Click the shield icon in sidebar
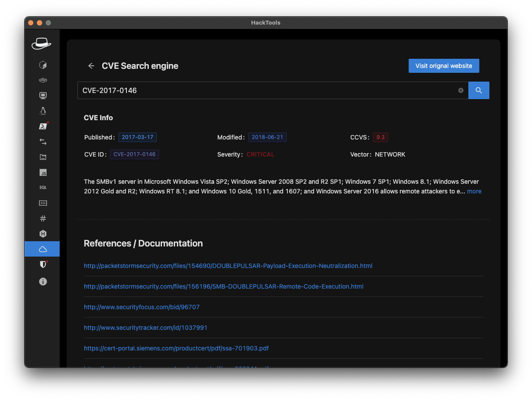This screenshot has width=532, height=400. click(43, 264)
